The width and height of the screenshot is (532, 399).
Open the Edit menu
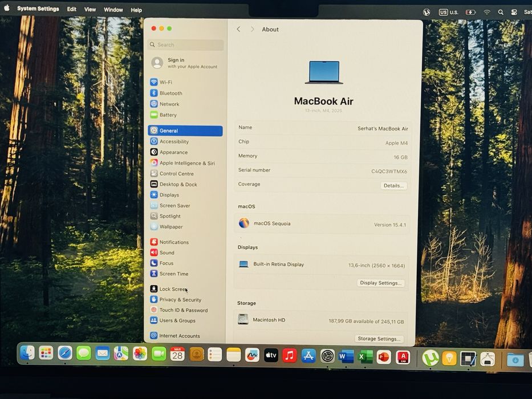72,9
